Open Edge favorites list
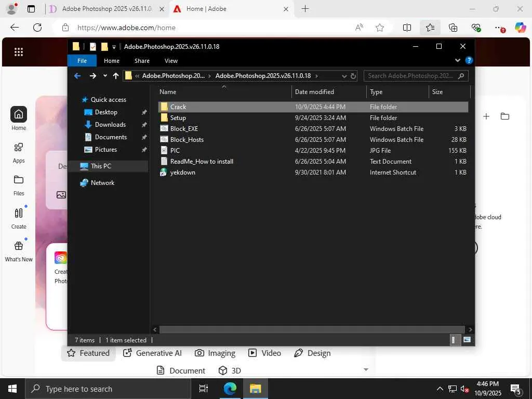The height and width of the screenshot is (399, 532). (x=430, y=28)
